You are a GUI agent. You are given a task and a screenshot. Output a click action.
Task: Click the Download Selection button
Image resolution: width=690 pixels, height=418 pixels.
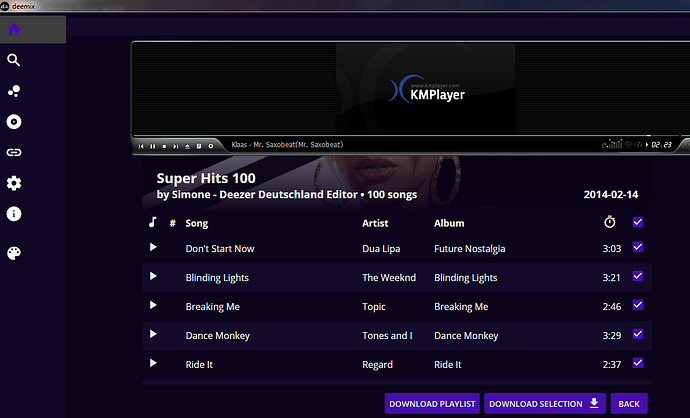point(545,403)
